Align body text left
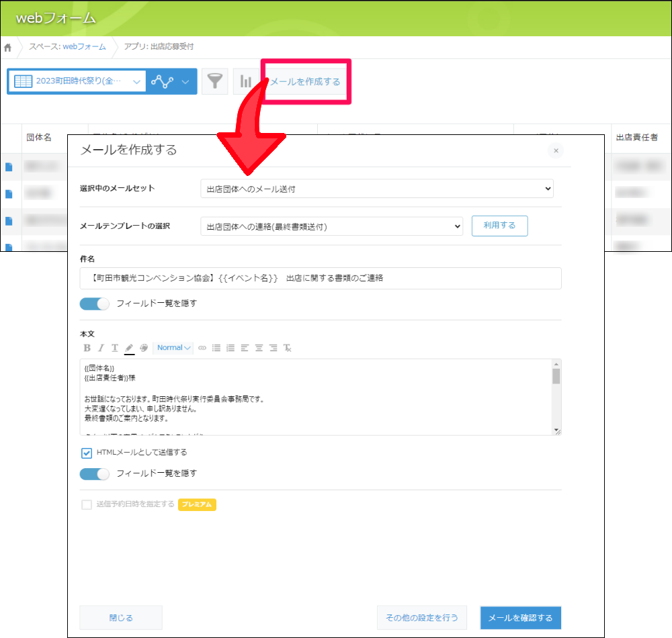The height and width of the screenshot is (638, 672). [245, 348]
